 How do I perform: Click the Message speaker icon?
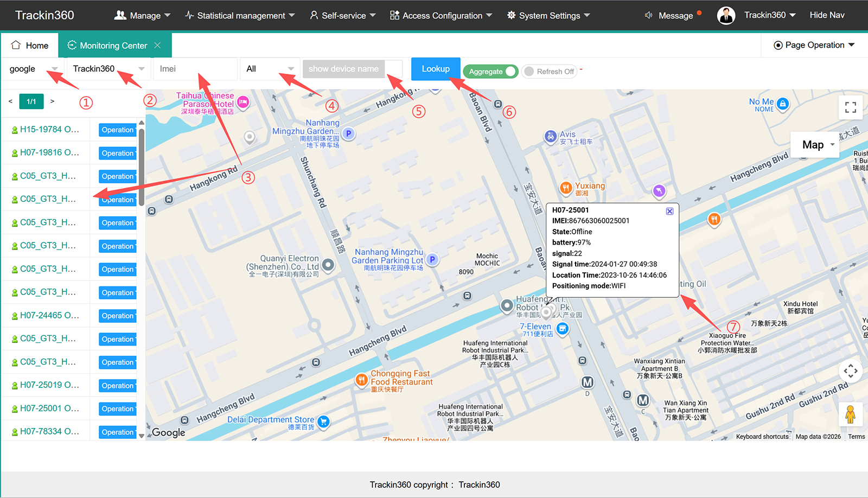click(x=648, y=15)
